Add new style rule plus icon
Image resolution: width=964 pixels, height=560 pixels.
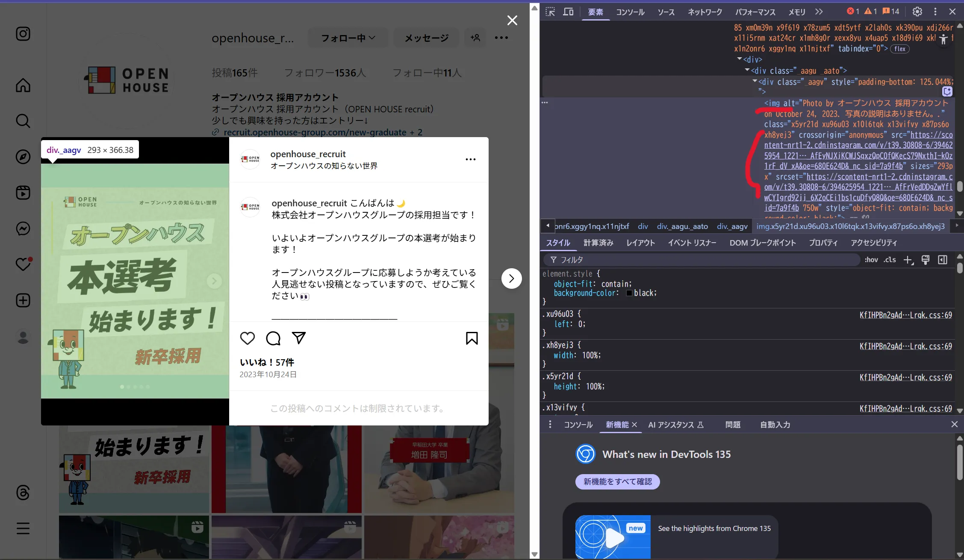[x=908, y=260]
